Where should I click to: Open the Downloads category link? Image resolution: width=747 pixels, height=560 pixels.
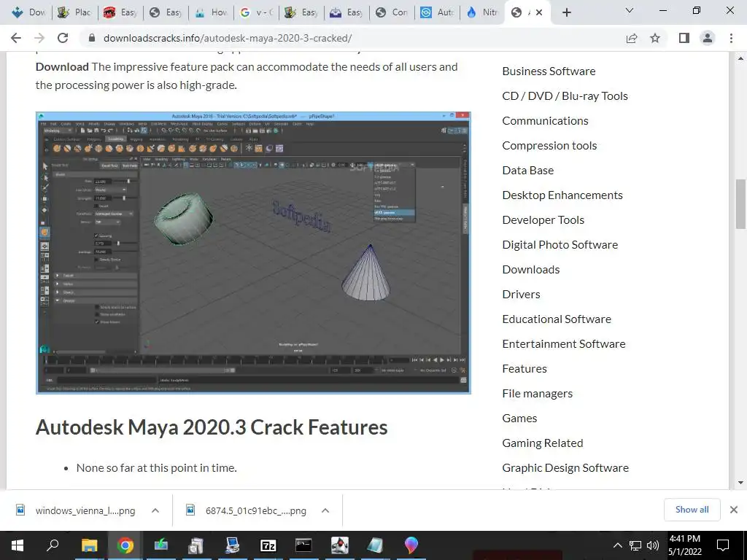(x=531, y=269)
